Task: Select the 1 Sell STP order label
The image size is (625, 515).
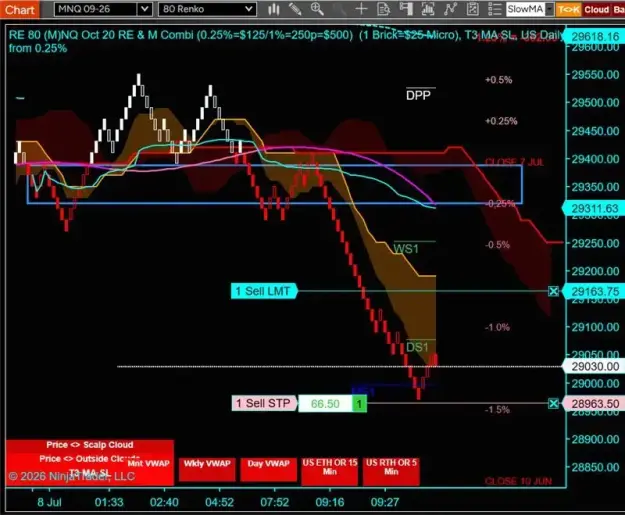Action: click(264, 403)
